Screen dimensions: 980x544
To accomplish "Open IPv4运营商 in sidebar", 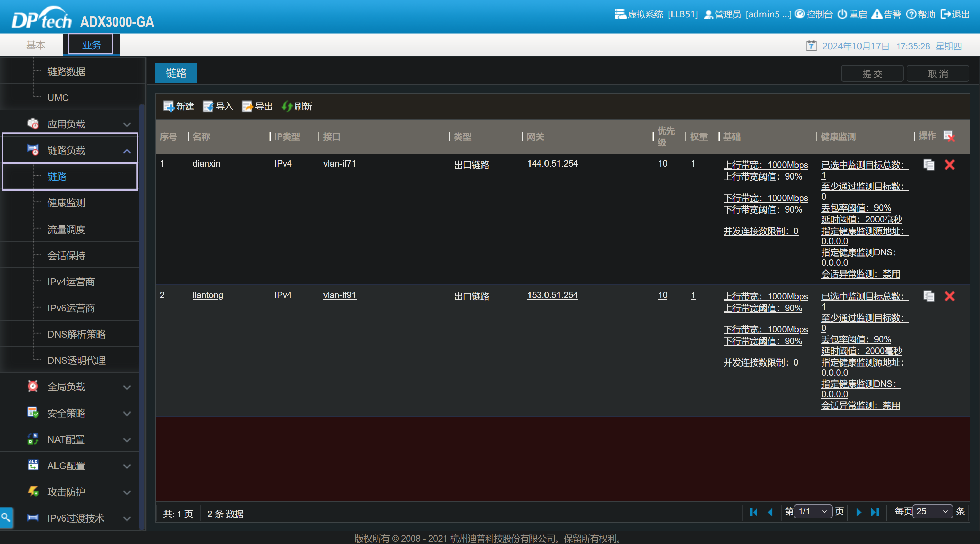I will 71,282.
